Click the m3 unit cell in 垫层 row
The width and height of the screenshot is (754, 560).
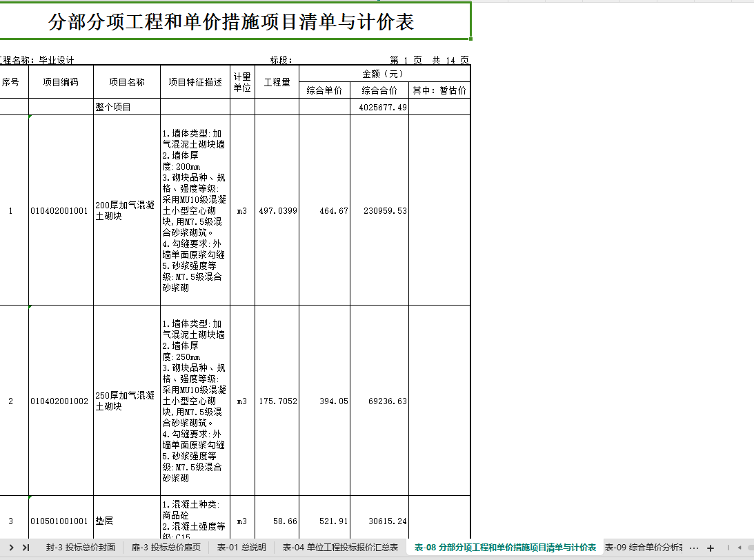[x=242, y=518]
